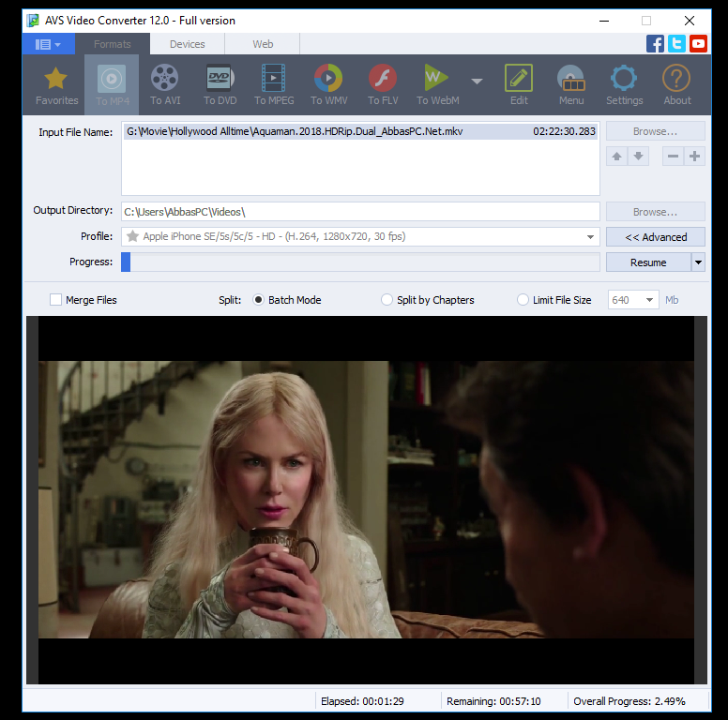Image resolution: width=728 pixels, height=720 pixels.
Task: Switch to the Web tab
Action: click(263, 44)
